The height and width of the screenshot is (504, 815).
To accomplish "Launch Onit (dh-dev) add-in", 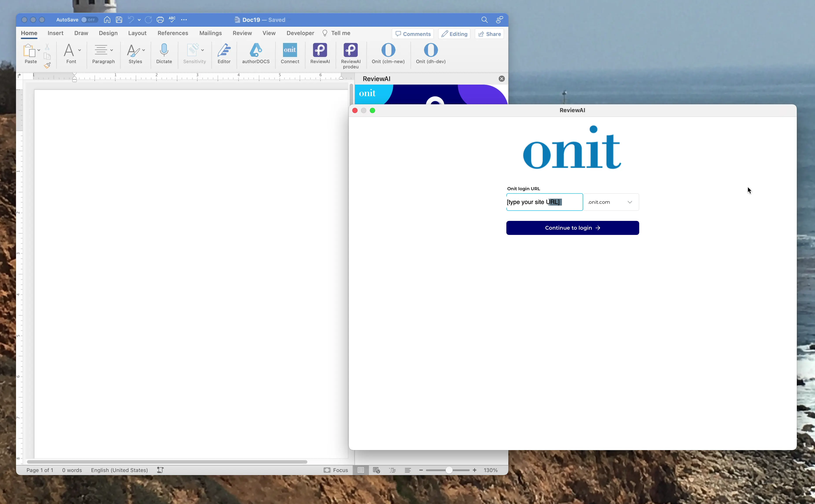I will [431, 53].
